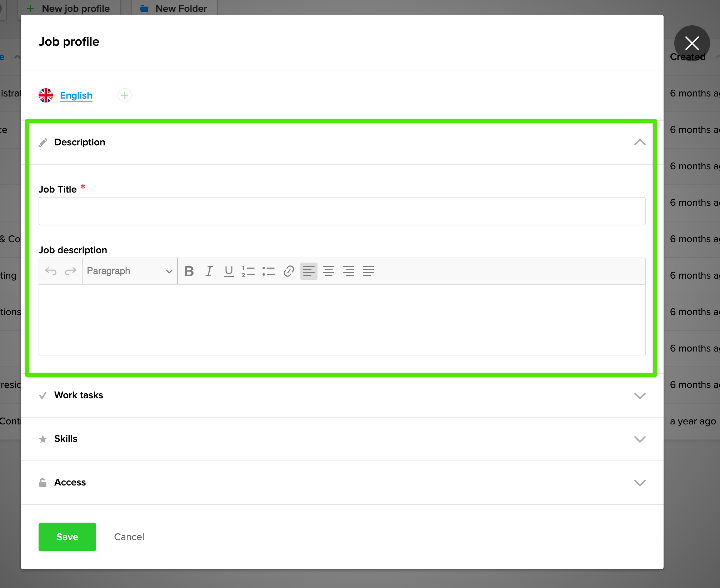Select the English language tab
This screenshot has width=720, height=588.
tap(76, 95)
